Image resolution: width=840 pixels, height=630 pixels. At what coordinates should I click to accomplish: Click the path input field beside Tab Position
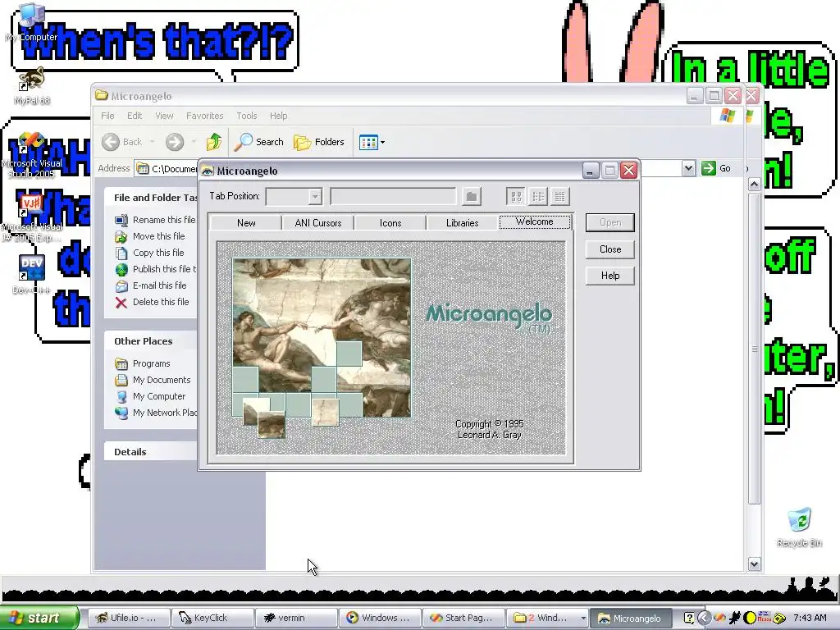[393, 197]
